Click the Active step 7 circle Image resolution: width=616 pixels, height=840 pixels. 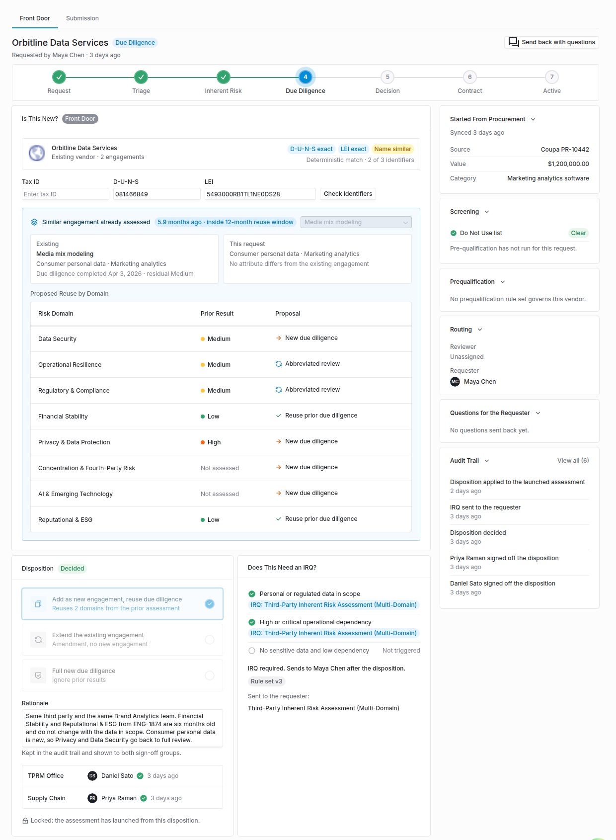(552, 77)
